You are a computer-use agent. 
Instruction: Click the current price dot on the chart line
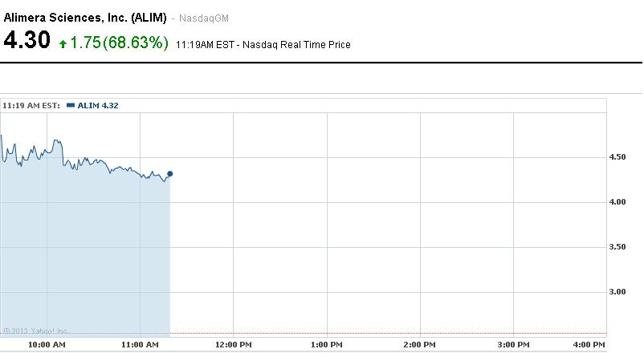click(169, 173)
